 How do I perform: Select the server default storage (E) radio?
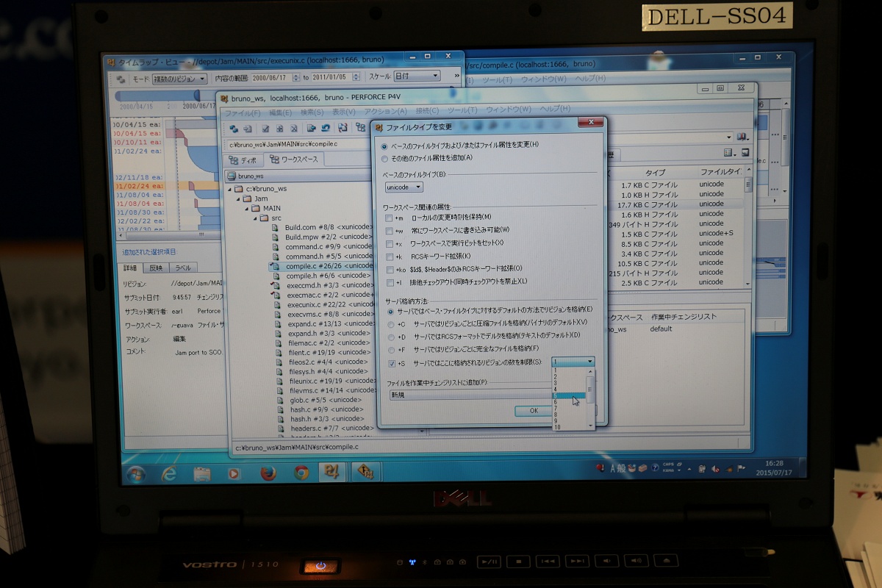pos(390,311)
